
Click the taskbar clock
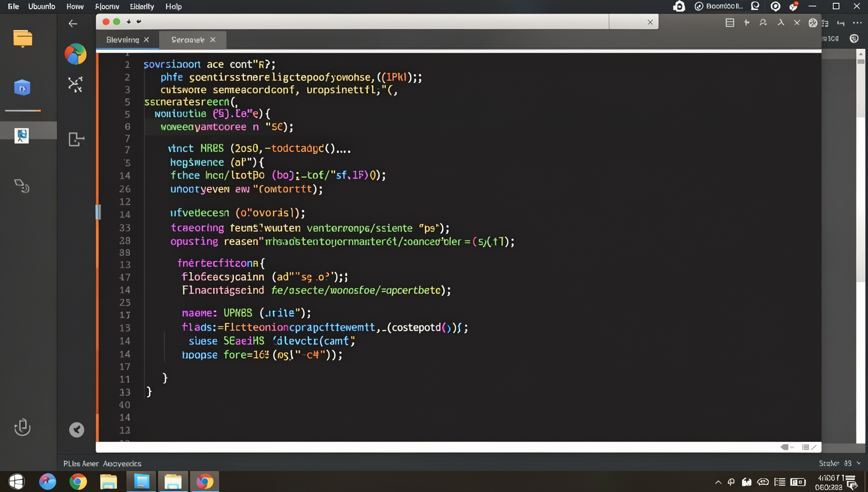click(x=829, y=482)
